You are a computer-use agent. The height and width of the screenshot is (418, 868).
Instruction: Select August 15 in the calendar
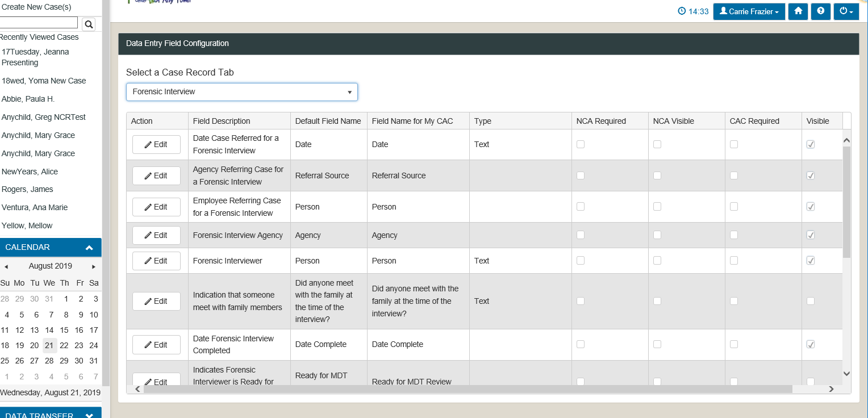coord(64,330)
